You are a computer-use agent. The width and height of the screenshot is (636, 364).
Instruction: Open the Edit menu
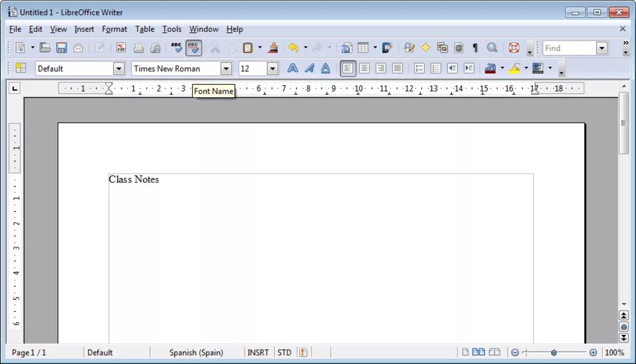pyautogui.click(x=36, y=29)
